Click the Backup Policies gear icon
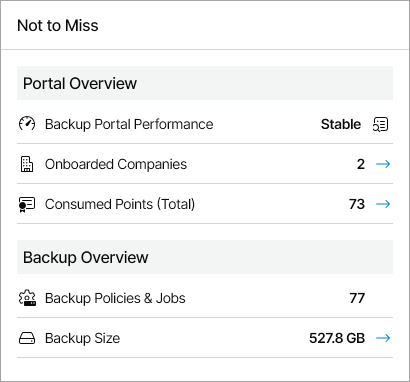Viewport: 410px width, 382px height. pos(27,298)
